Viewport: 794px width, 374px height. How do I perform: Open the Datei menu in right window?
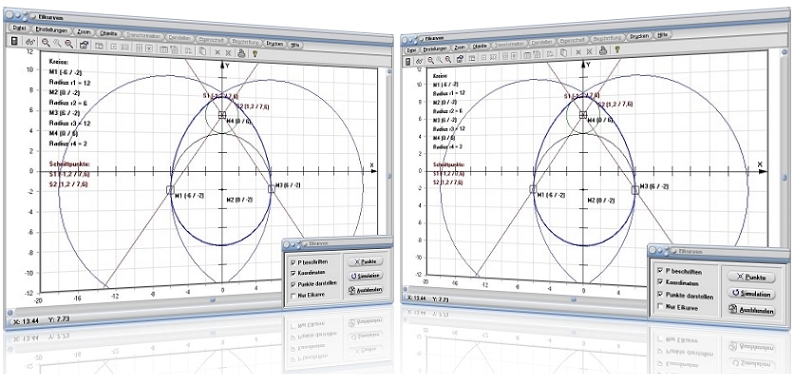411,50
